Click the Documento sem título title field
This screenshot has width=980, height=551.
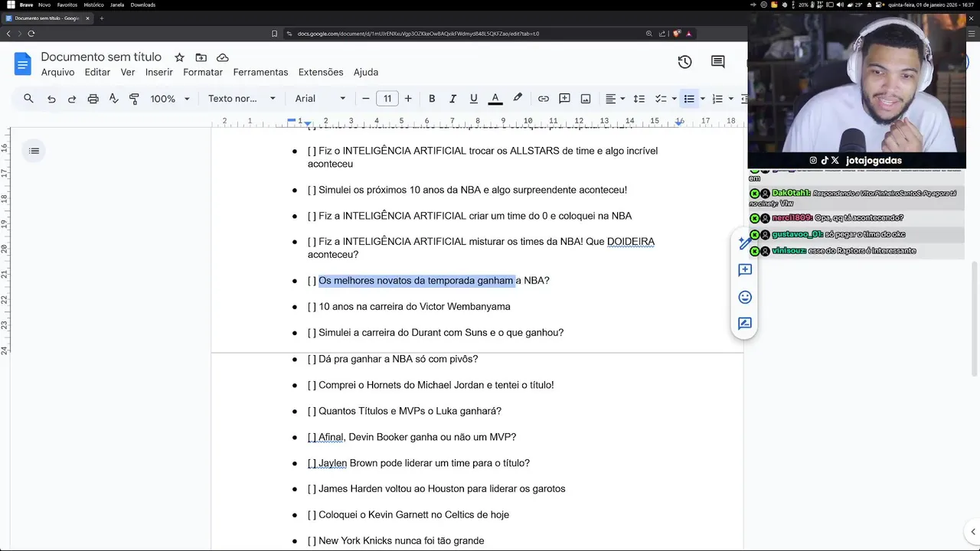[x=101, y=57]
